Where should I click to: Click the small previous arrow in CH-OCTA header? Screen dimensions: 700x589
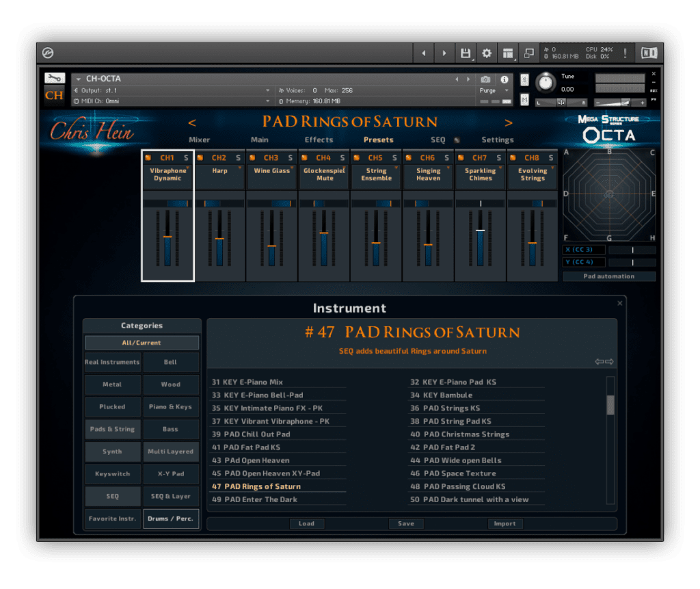[457, 79]
